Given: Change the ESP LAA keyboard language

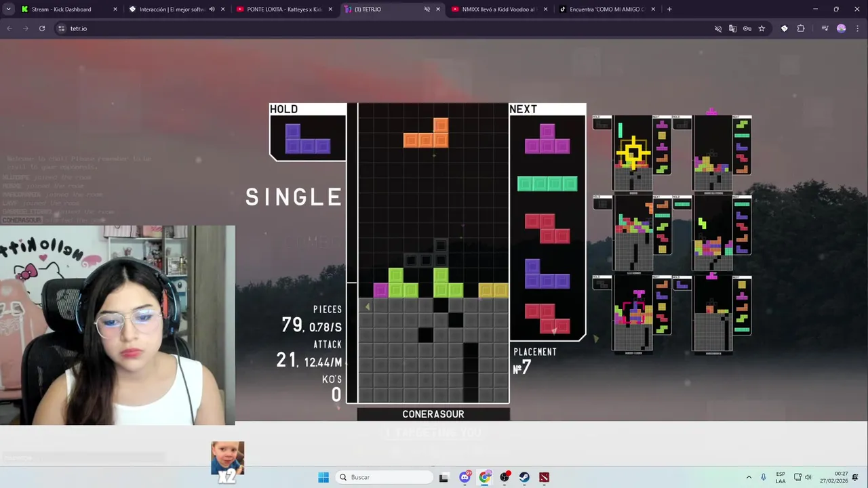Looking at the screenshot, I should (781, 477).
